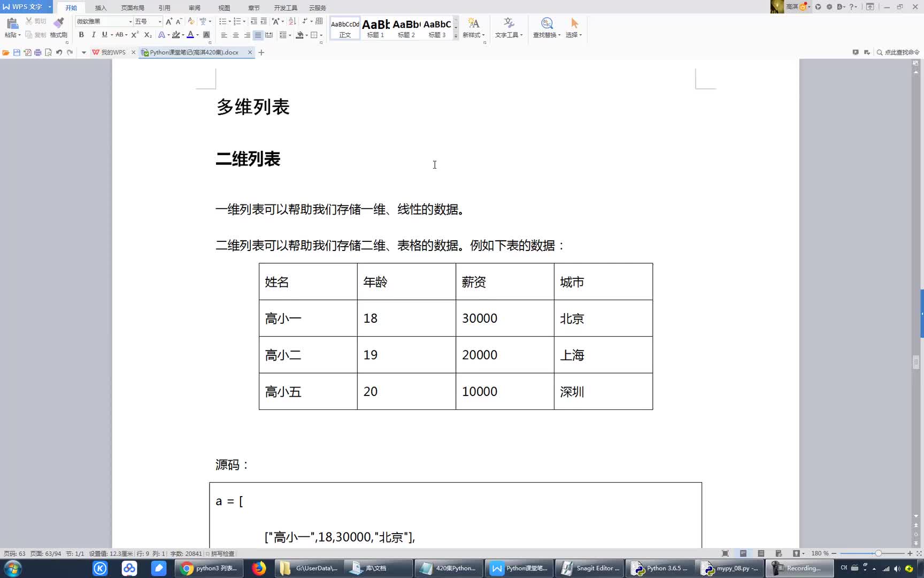This screenshot has height=578, width=924.
Task: Click the Select (选择) arrow tool
Action: click(574, 28)
